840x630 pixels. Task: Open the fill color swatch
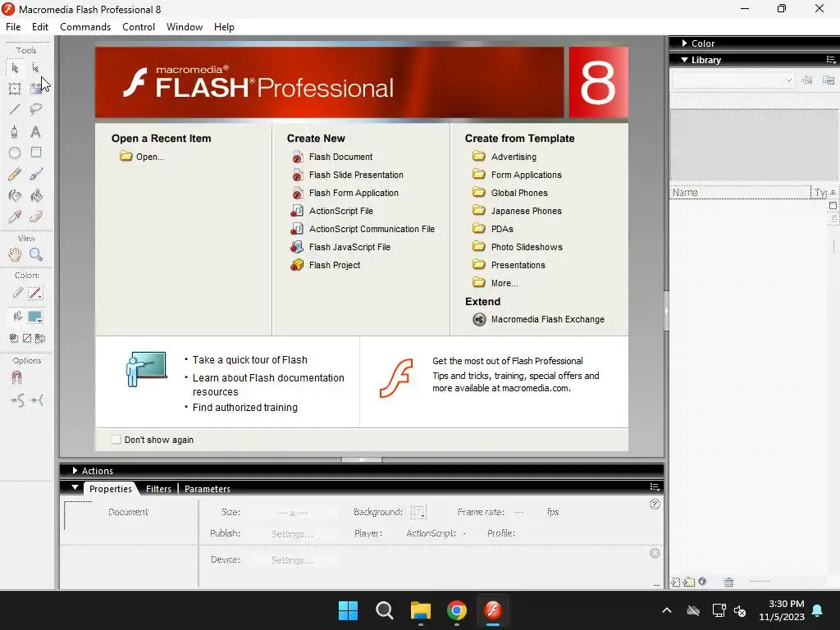(35, 317)
